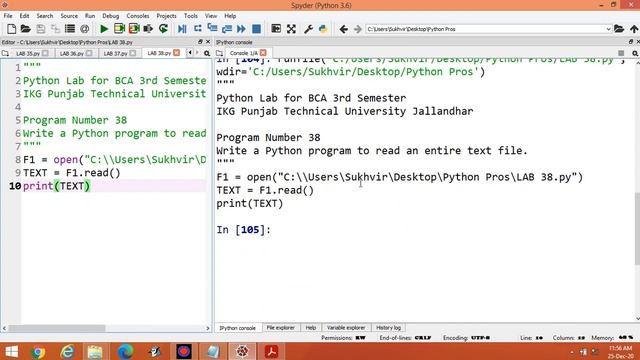
Task: Open Google Chrome from the taskbar
Action: click(x=38, y=351)
